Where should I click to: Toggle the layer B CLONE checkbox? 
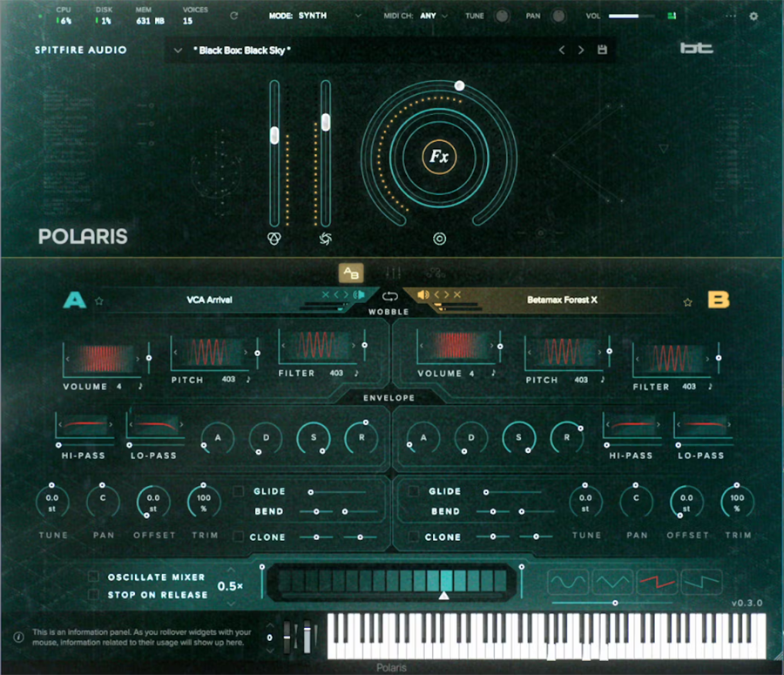pyautogui.click(x=414, y=537)
